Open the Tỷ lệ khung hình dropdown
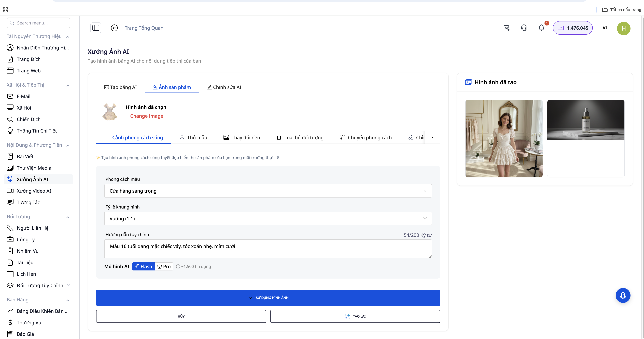The height and width of the screenshot is (339, 644). click(268, 218)
